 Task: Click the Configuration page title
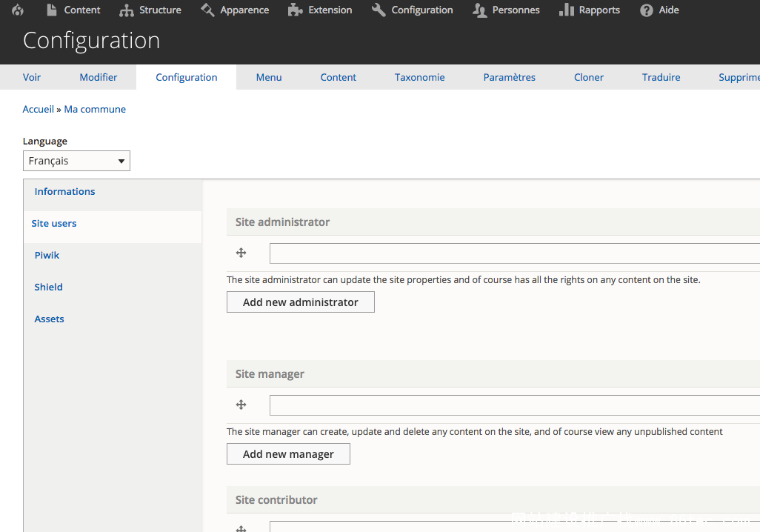91,40
